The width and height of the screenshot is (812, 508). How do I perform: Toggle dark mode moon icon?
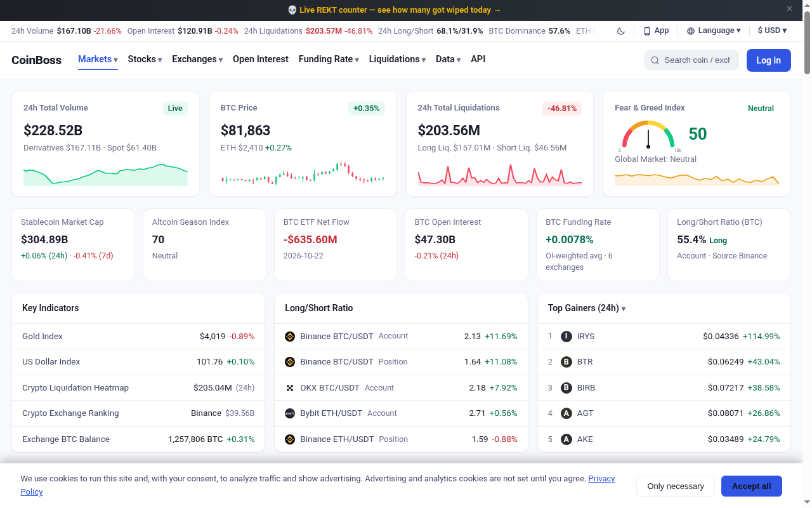pos(621,31)
